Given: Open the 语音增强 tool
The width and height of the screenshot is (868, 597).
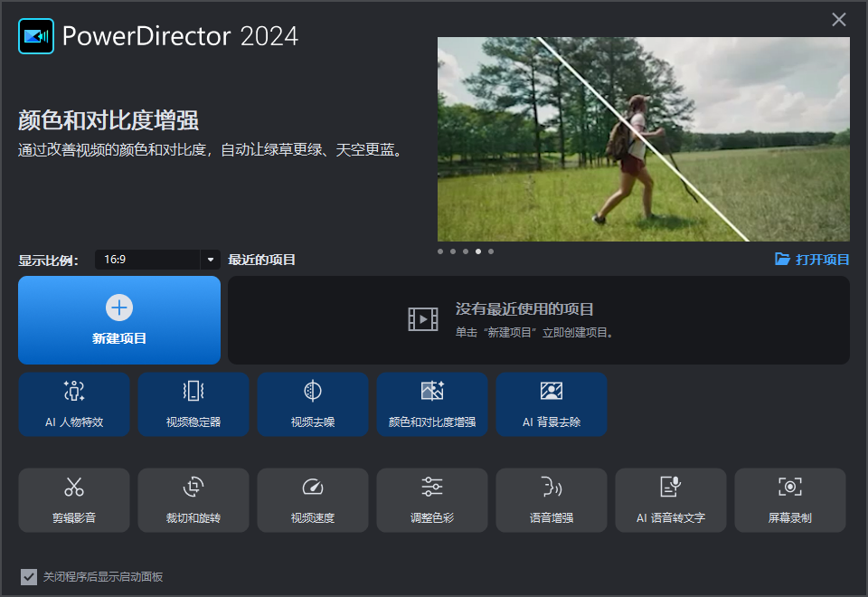Looking at the screenshot, I should 552,500.
